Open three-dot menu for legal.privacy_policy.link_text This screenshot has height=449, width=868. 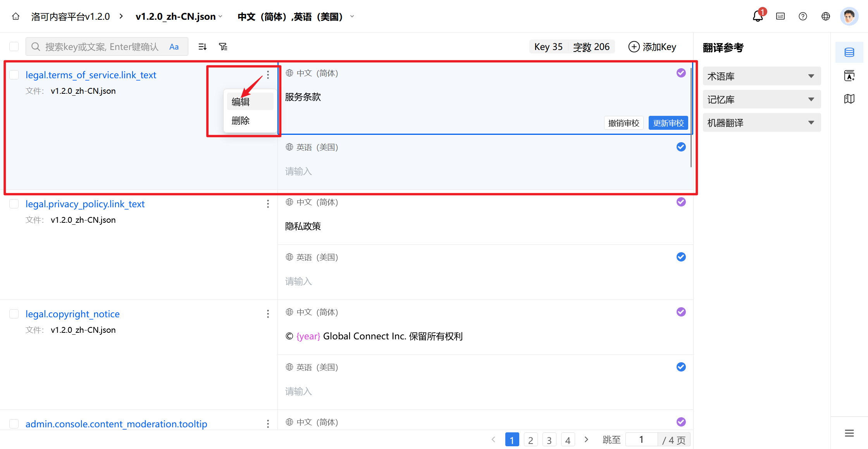point(268,204)
